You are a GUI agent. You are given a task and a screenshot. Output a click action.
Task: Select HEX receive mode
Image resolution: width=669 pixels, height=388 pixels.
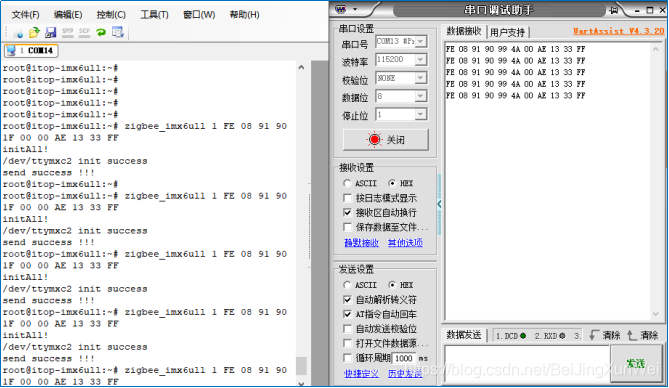pyautogui.click(x=401, y=183)
